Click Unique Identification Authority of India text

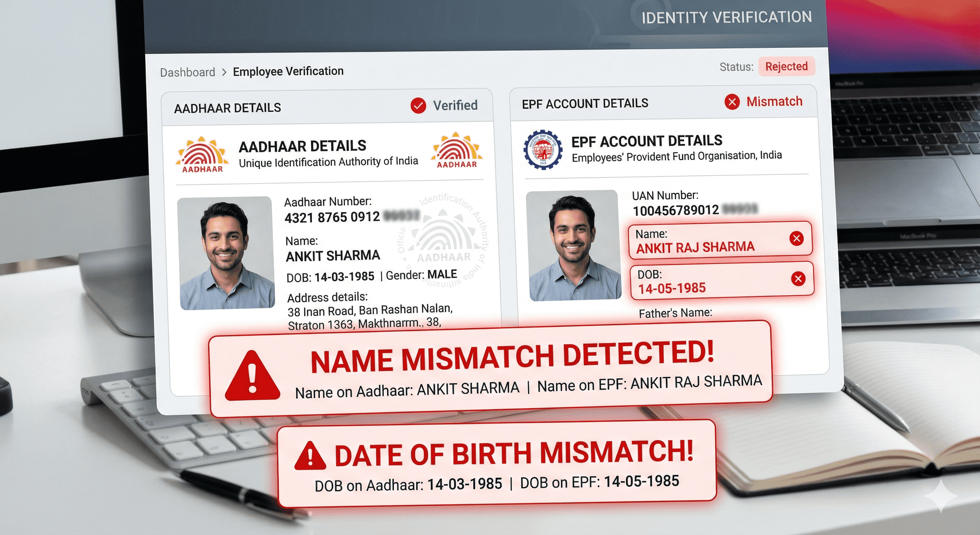[x=328, y=162]
